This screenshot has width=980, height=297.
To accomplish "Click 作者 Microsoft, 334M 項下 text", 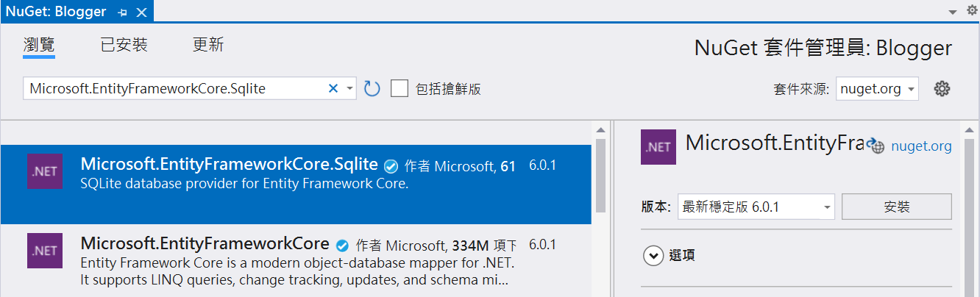I will [x=437, y=246].
